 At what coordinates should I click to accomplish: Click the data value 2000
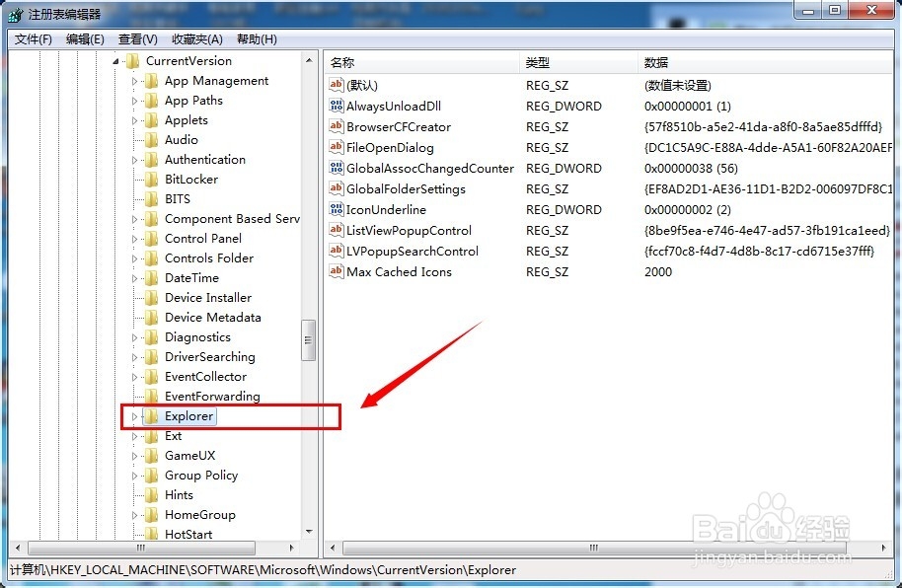click(658, 271)
